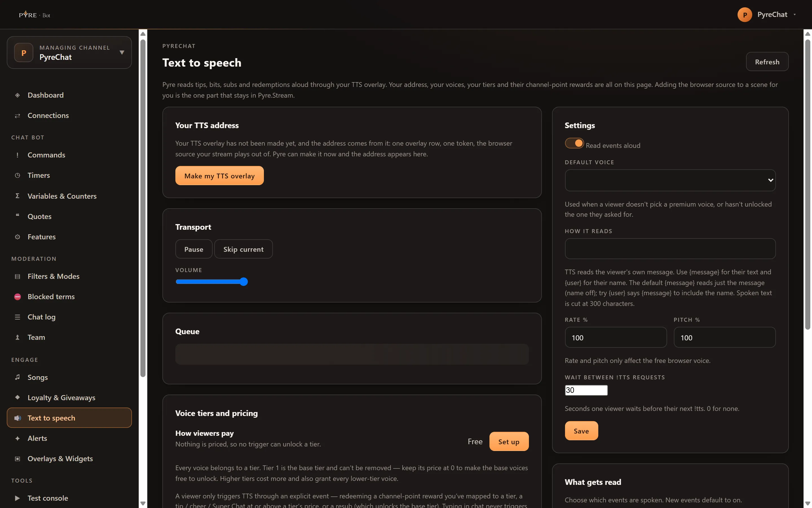Click the Variables & Counters sigma icon
Viewport: 812px width, 508px height.
[x=17, y=196]
